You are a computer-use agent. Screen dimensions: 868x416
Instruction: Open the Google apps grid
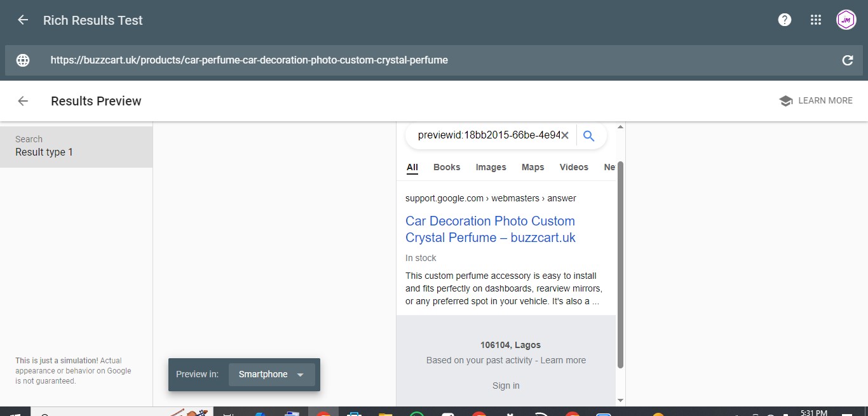816,20
